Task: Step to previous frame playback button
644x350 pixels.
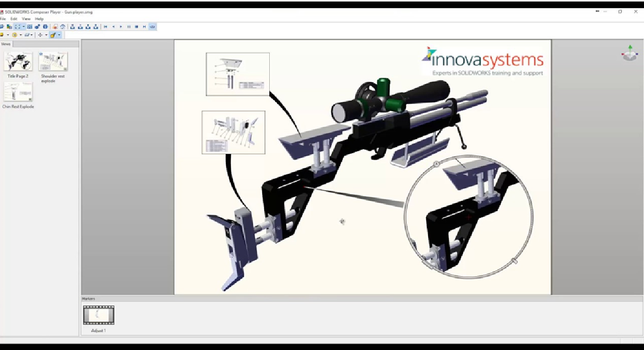Action: (113, 27)
